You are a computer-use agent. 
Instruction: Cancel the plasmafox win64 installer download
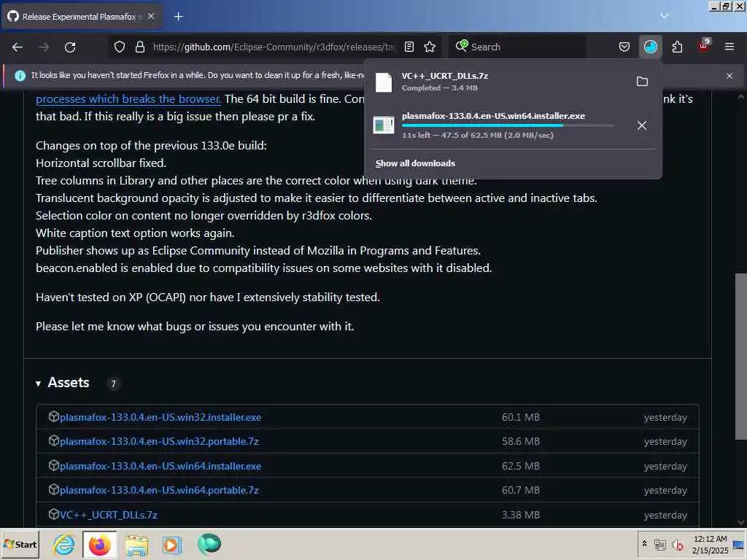click(642, 125)
